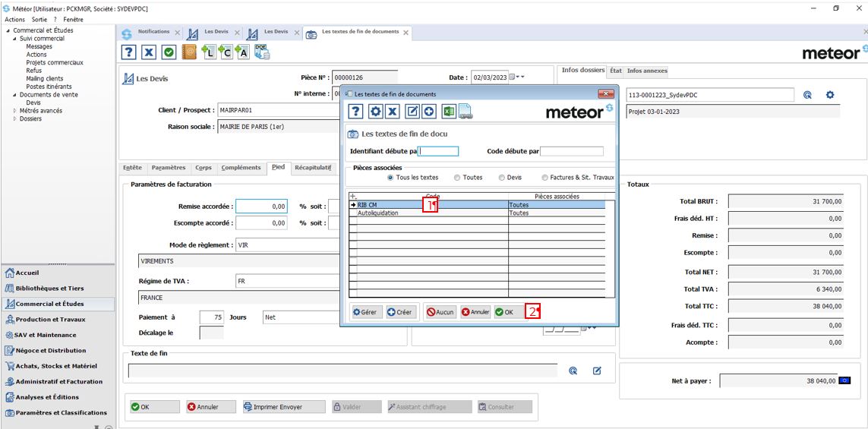Click the document icon beside Excel icon

(465, 112)
